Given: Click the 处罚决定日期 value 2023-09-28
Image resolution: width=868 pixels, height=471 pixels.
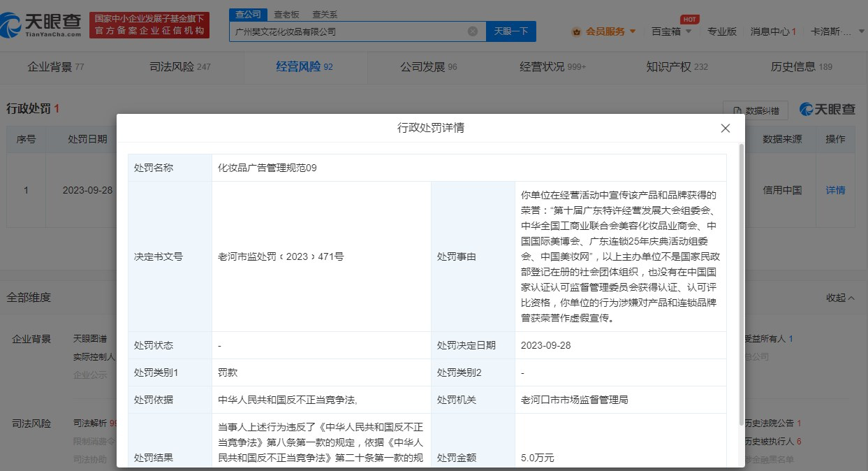Looking at the screenshot, I should [x=546, y=345].
